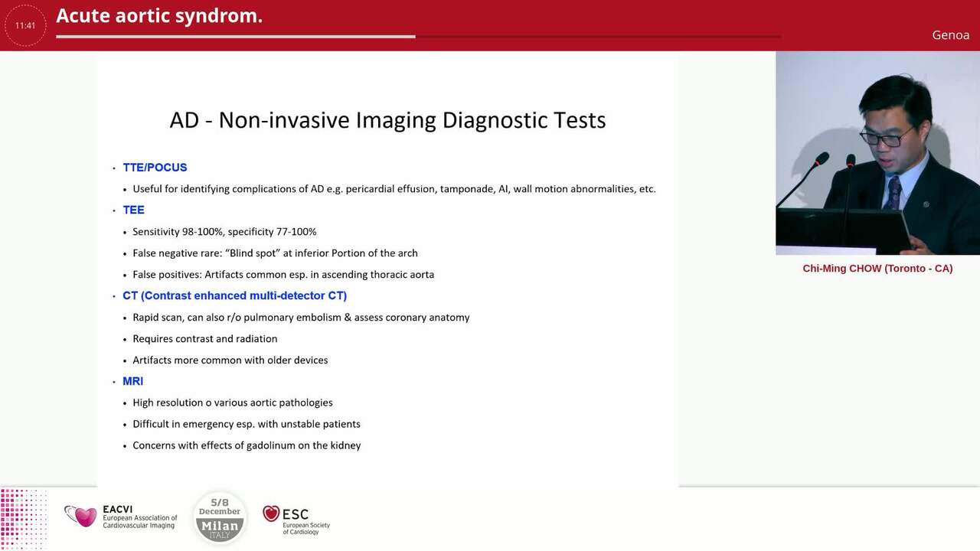This screenshot has width=980, height=551.
Task: Click the MRI heading
Action: point(132,381)
